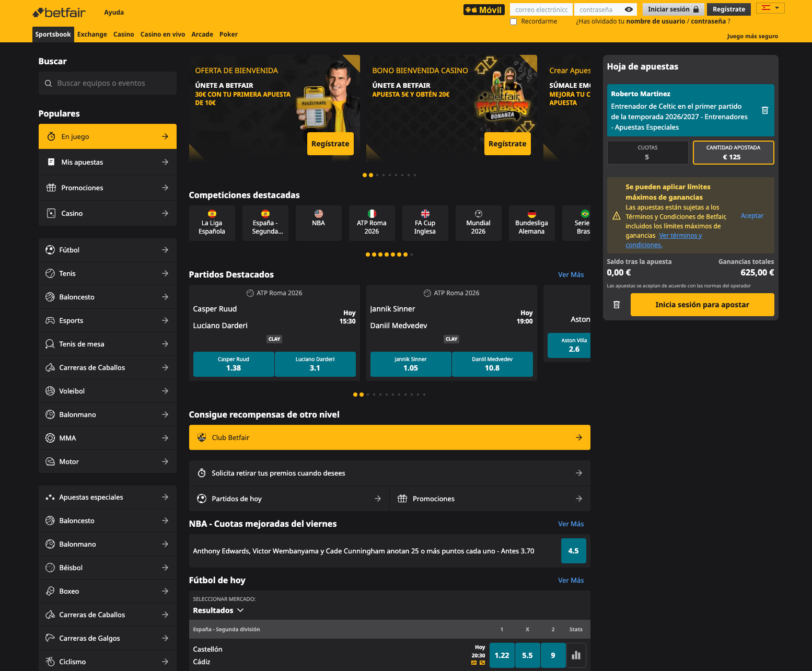The image size is (812, 671).
Task: Click the Tenis de mesa icon
Action: 50,344
